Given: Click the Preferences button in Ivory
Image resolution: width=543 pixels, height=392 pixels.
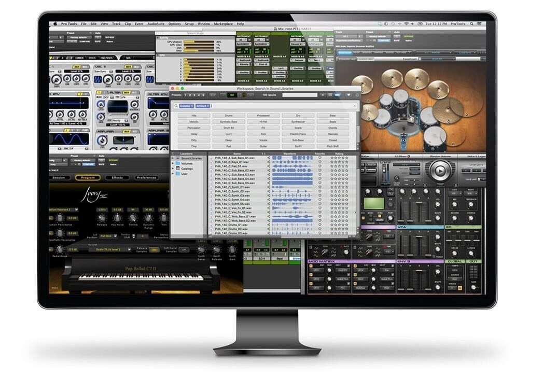Looking at the screenshot, I should pyautogui.click(x=146, y=177).
